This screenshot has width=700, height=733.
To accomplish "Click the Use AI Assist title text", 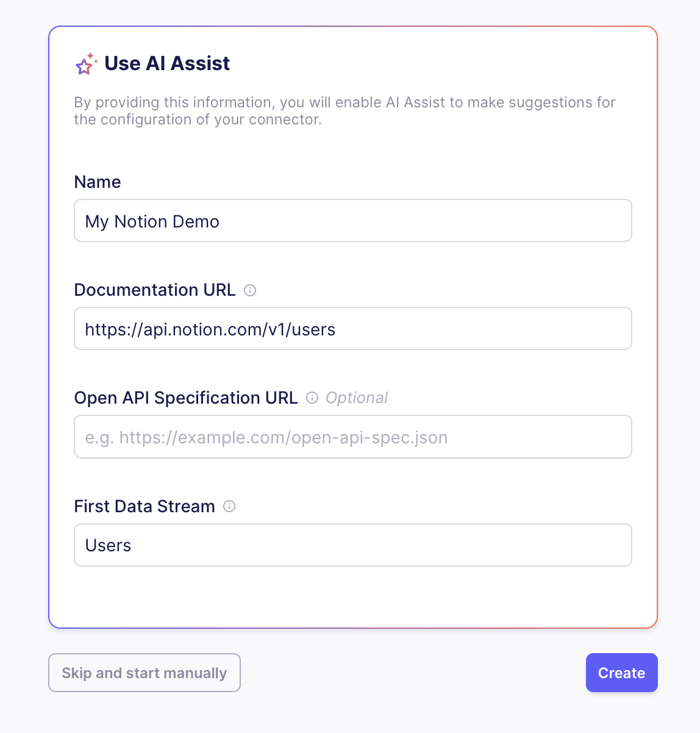I will coord(168,63).
